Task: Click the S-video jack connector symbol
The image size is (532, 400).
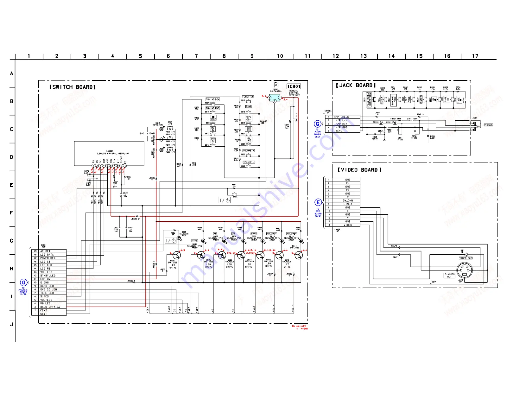Action: (x=465, y=270)
